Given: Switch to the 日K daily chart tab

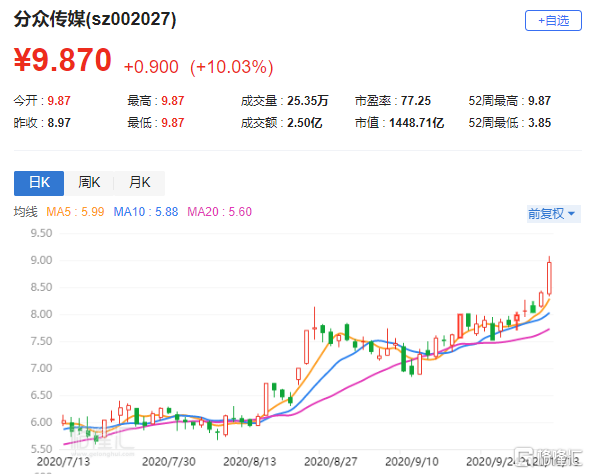Looking at the screenshot, I should coord(39,183).
